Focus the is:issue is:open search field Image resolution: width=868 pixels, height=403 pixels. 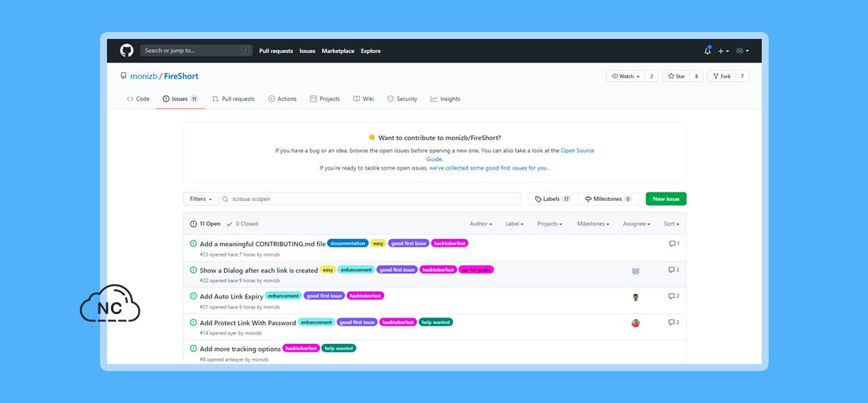coord(370,199)
